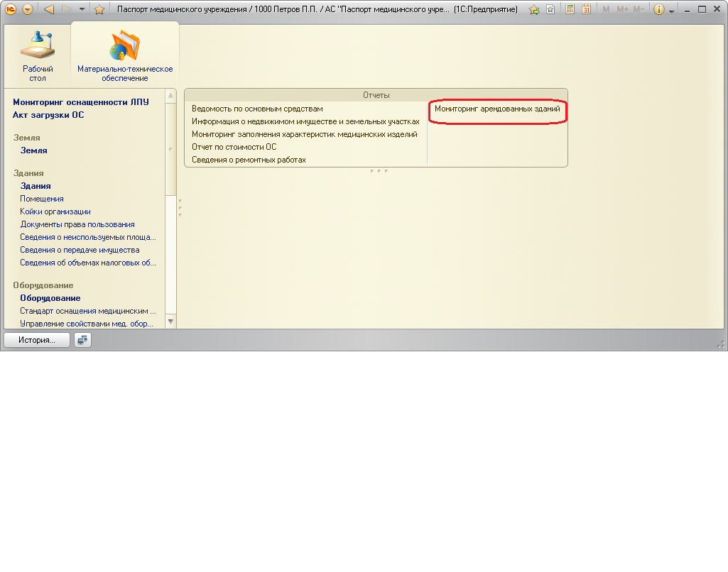Open Ведомость по основным средствам report

tap(257, 109)
